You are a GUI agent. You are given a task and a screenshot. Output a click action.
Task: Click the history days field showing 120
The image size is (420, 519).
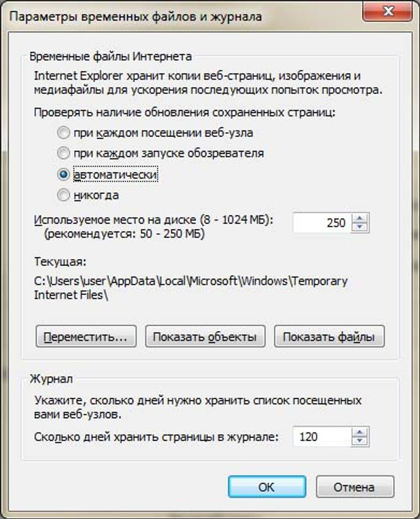pos(321,437)
